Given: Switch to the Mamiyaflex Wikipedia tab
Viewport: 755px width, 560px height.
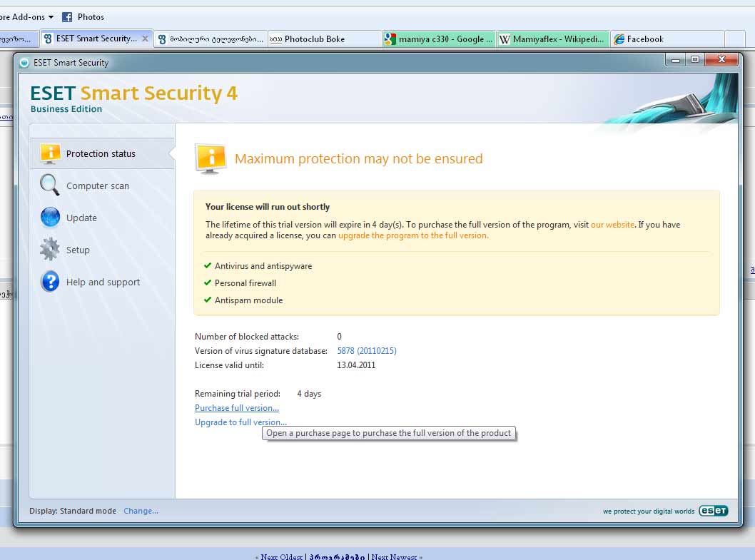Looking at the screenshot, I should coord(553,39).
